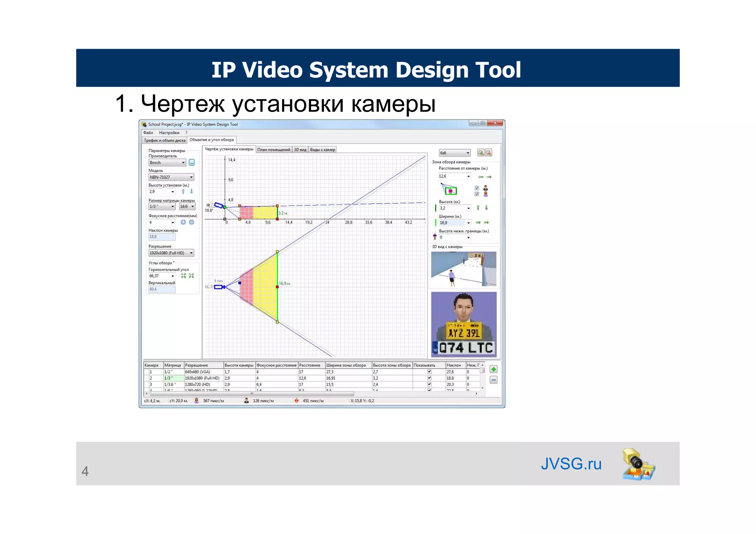This screenshot has width=756, height=534.
Task: Click the 451 pix/m red figure icon
Action: click(x=296, y=401)
